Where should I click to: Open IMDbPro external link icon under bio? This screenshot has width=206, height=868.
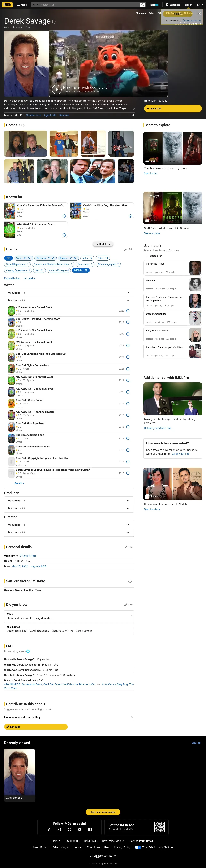click(132, 115)
